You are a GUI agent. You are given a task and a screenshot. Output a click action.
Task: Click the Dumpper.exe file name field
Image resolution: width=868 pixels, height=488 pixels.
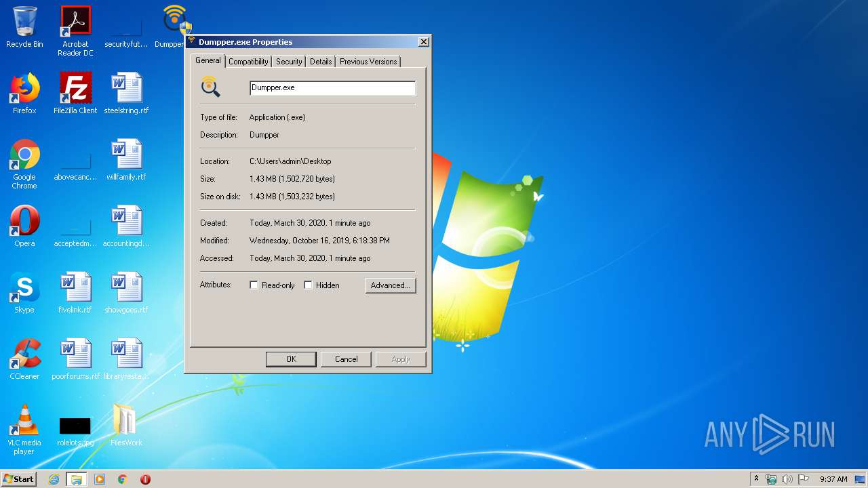click(332, 87)
